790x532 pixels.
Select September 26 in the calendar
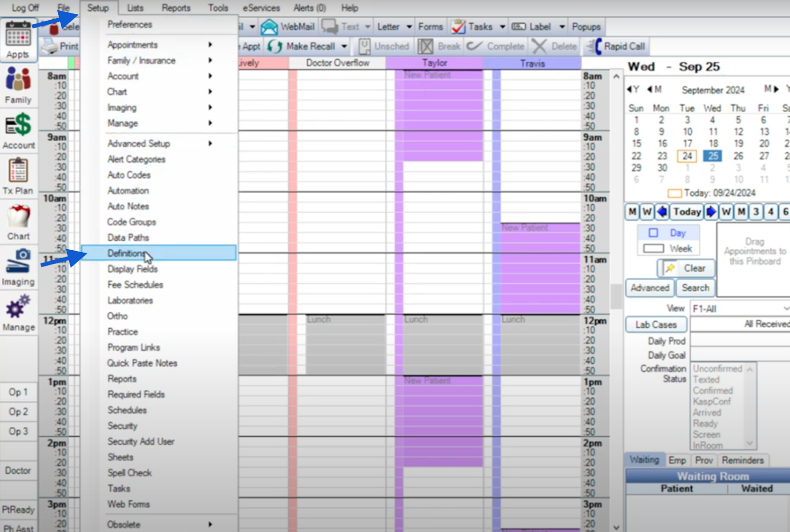click(738, 156)
